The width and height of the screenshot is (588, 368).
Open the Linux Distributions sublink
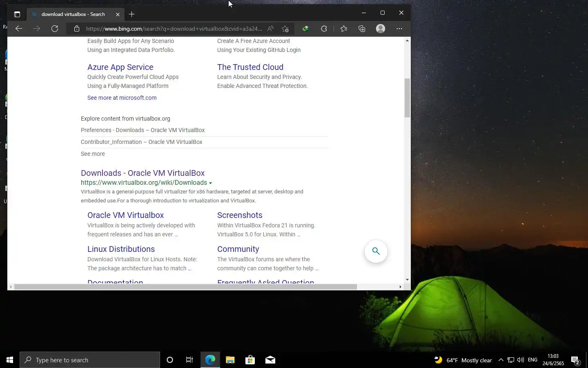coord(121,249)
